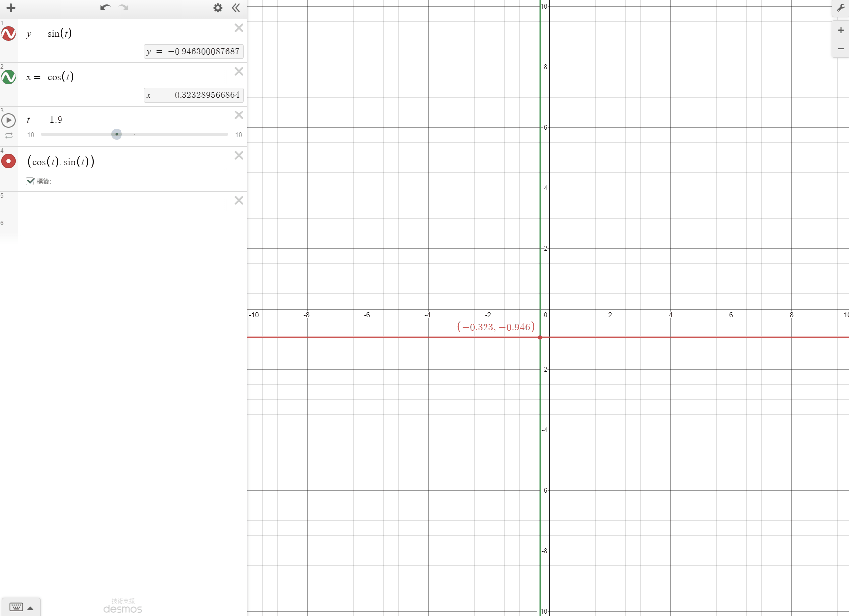Expand the on-screen keyboard
Screen dimensions: 849x616
tap(21, 607)
